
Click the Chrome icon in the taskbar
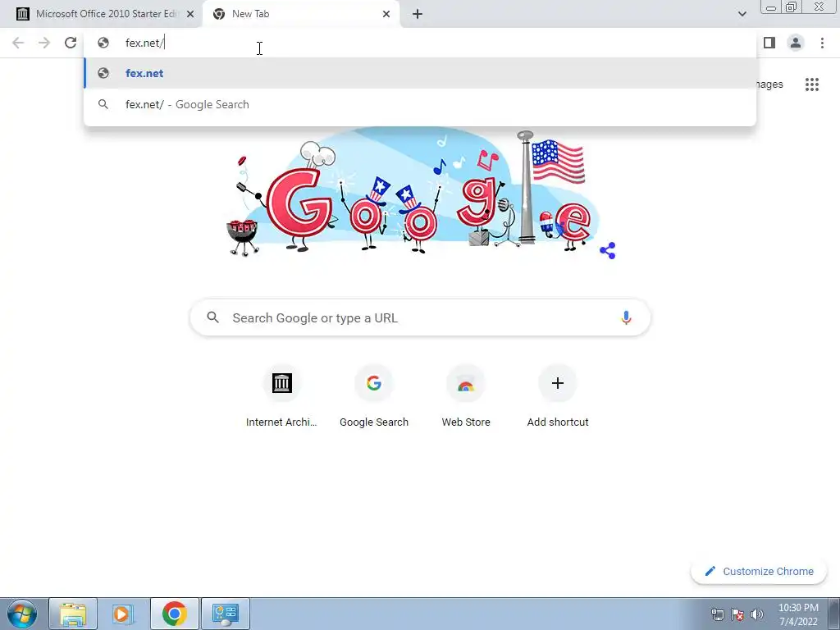pyautogui.click(x=174, y=614)
